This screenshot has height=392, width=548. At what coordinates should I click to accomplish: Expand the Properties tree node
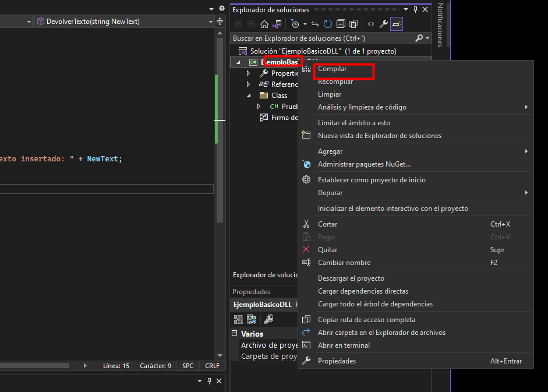[x=248, y=73]
